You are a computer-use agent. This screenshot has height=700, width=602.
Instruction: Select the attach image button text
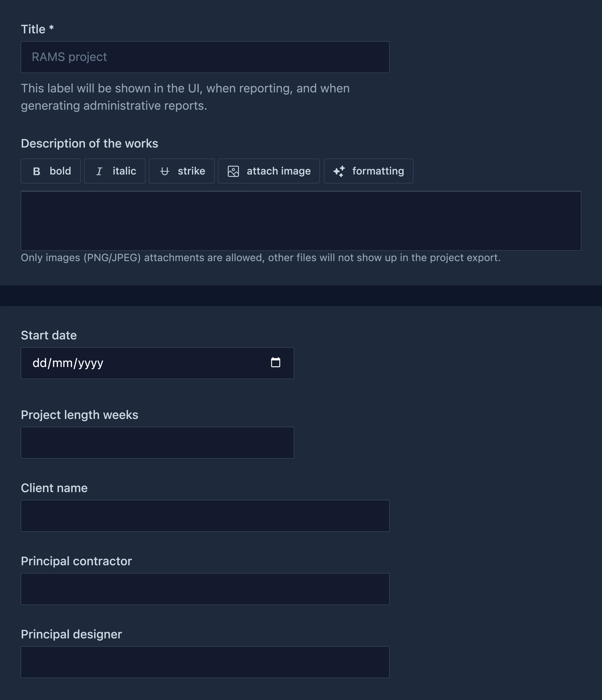click(x=279, y=171)
